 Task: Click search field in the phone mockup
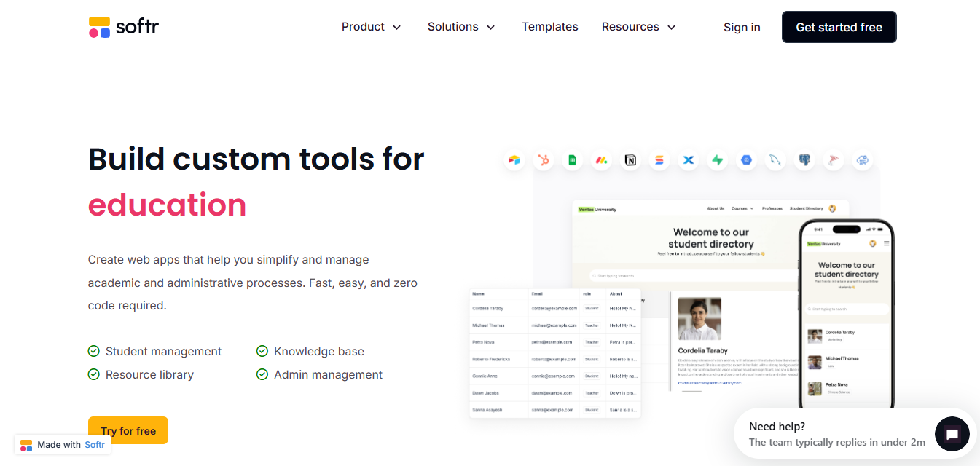(x=846, y=309)
